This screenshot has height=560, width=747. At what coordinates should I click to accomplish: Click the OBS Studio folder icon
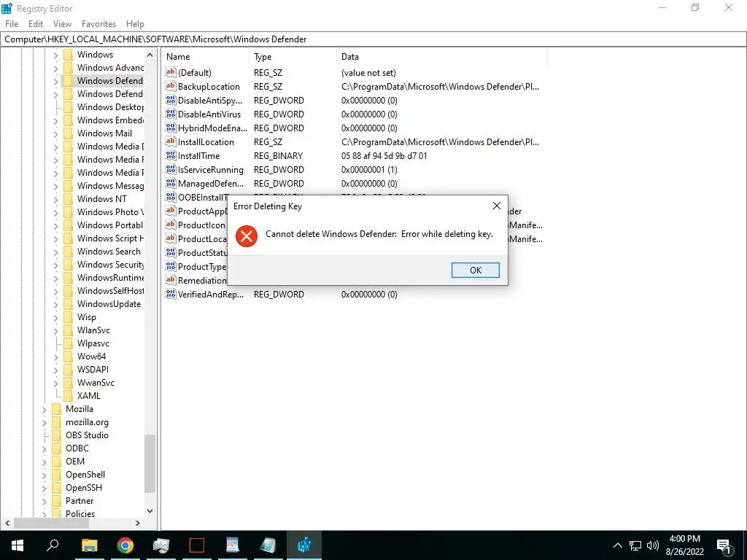tap(57, 435)
